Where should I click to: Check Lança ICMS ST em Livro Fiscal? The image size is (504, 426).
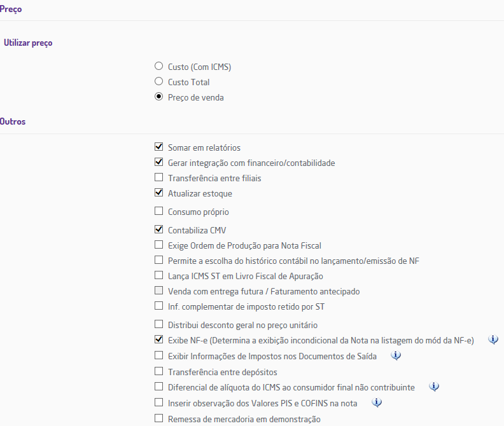pyautogui.click(x=159, y=276)
